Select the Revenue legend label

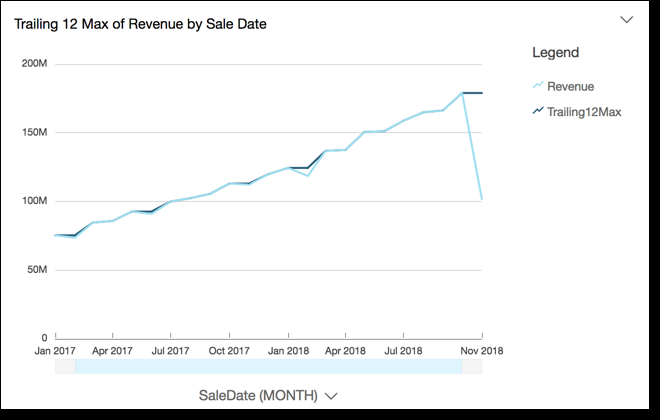tap(570, 87)
